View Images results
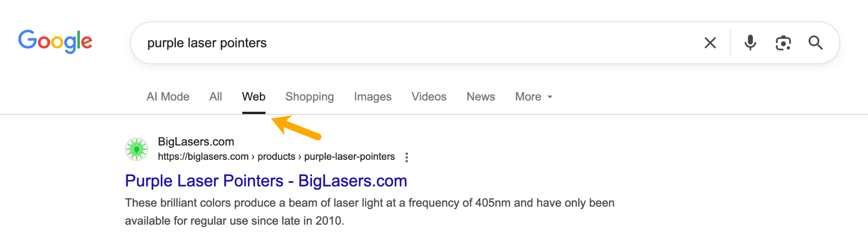This screenshot has height=248, width=868. point(372,97)
